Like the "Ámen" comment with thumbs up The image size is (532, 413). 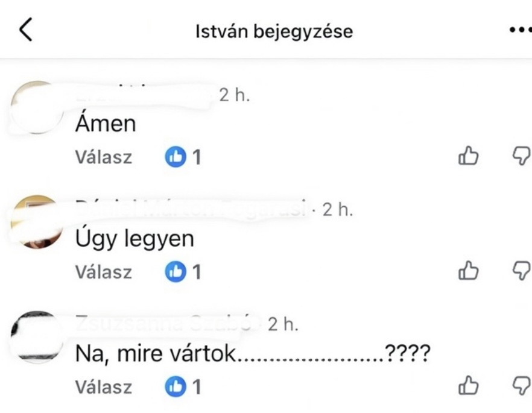[x=469, y=157]
